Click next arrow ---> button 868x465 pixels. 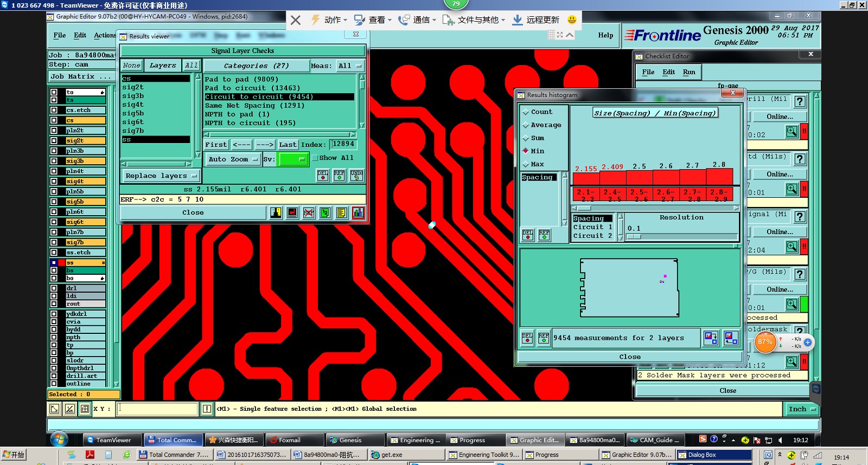tap(265, 145)
